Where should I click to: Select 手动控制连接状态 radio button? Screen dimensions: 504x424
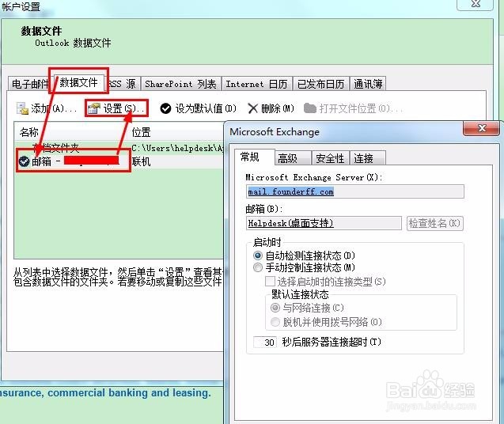257,267
